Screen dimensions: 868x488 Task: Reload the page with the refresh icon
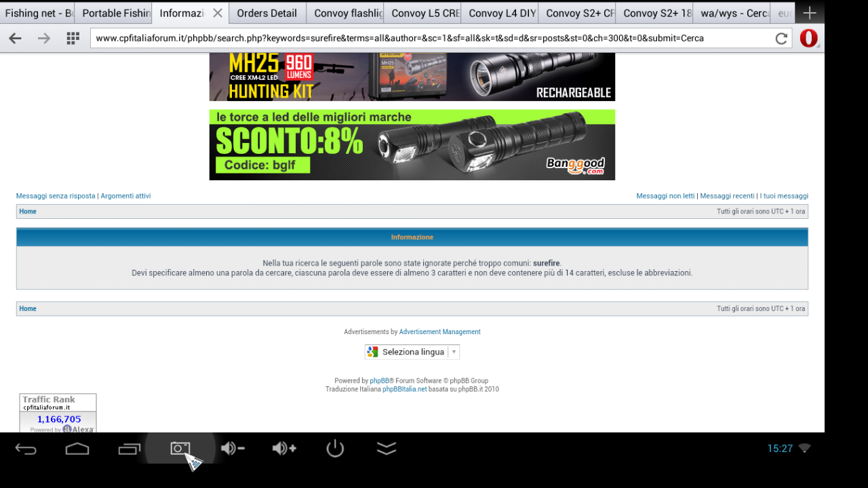point(781,39)
